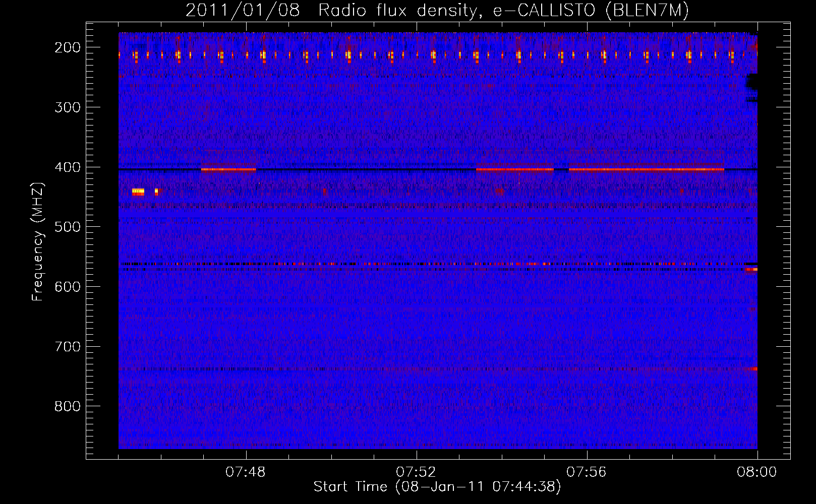
Task: Click the black dropout patch near 260 MHz at right edge
Action: 752,82
